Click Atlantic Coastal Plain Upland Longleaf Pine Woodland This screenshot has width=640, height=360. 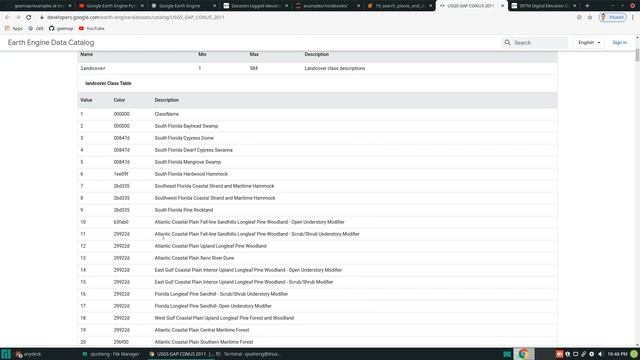(x=211, y=246)
